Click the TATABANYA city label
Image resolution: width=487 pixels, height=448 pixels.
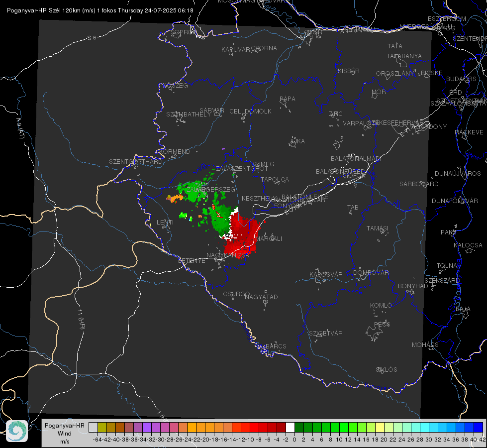coord(404,56)
